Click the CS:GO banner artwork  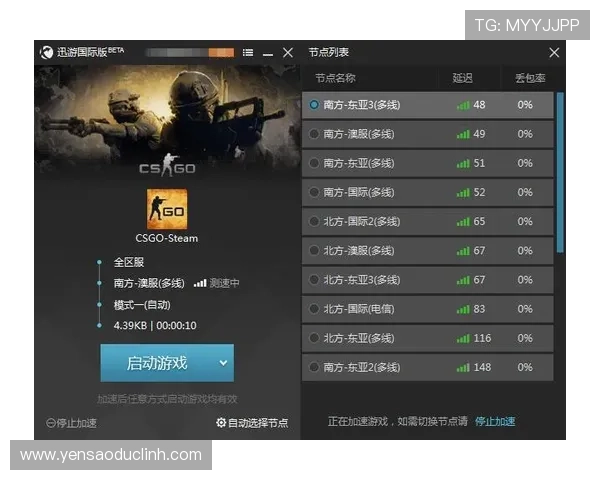[x=167, y=121]
